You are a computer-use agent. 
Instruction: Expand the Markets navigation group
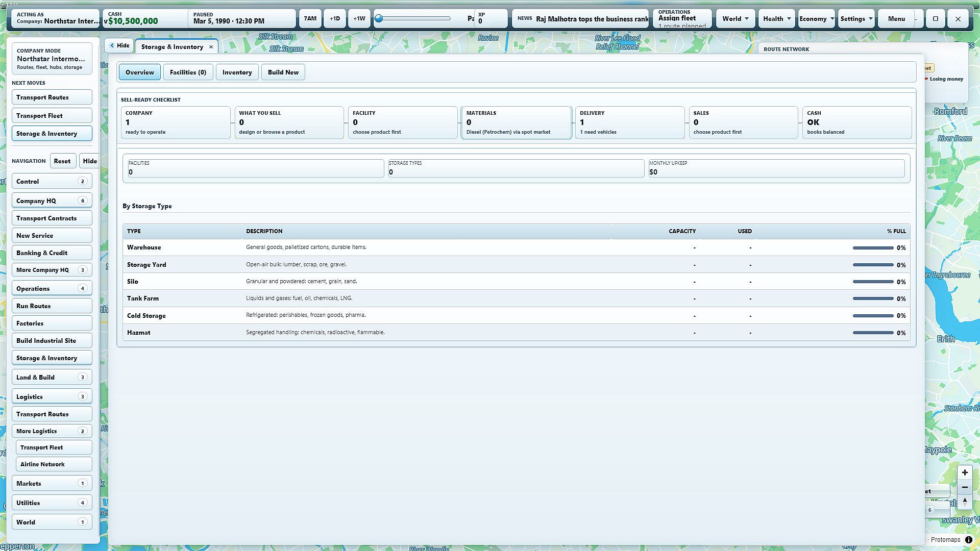click(52, 484)
